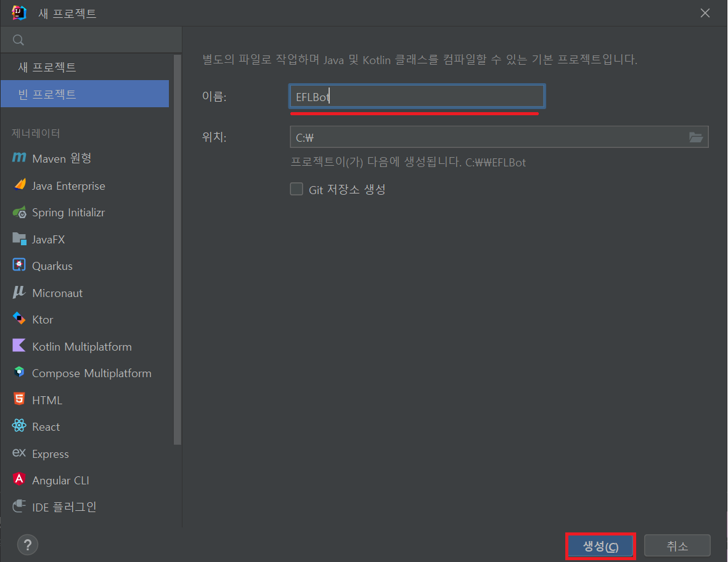Click the 생성(C) create button
The image size is (728, 562).
tap(600, 546)
